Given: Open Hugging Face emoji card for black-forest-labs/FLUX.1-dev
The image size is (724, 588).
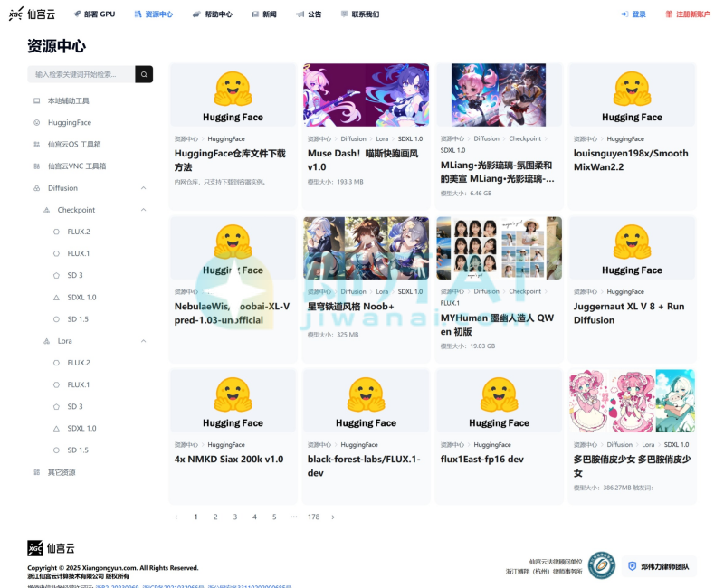Looking at the screenshot, I should tap(366, 400).
